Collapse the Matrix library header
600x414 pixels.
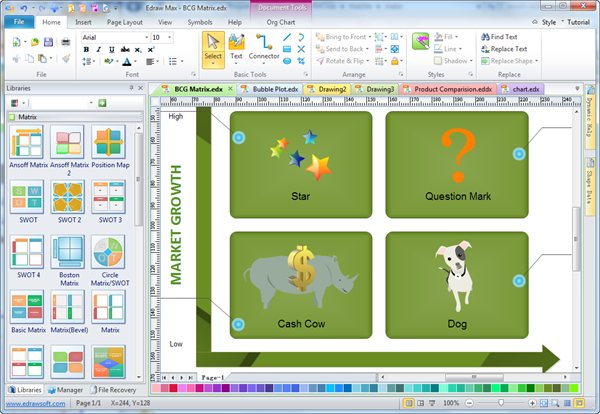coord(74,117)
